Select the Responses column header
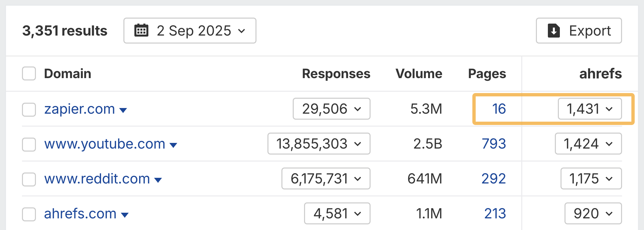This screenshot has width=644, height=230. coord(336,73)
